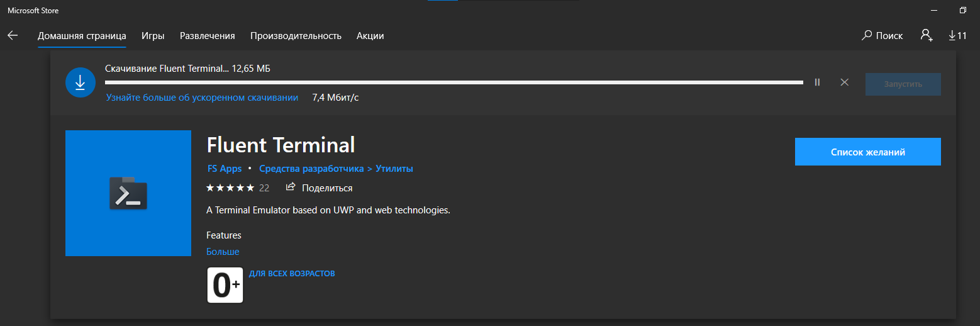
Task: Expand description with Больше link
Action: (223, 252)
